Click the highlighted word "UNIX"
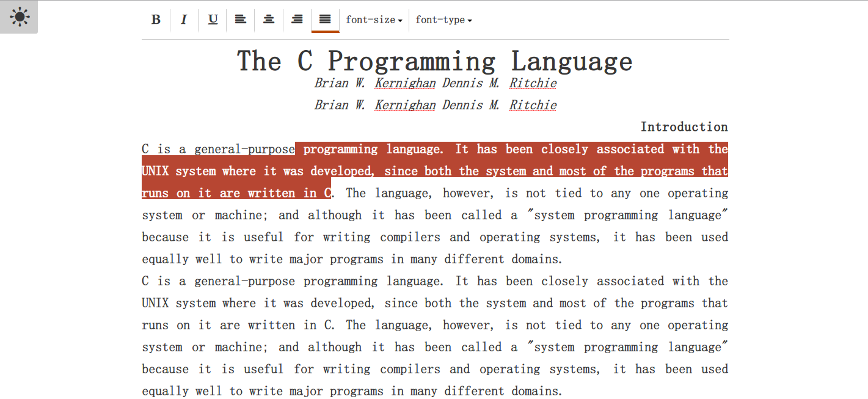This screenshot has width=868, height=399. [155, 171]
